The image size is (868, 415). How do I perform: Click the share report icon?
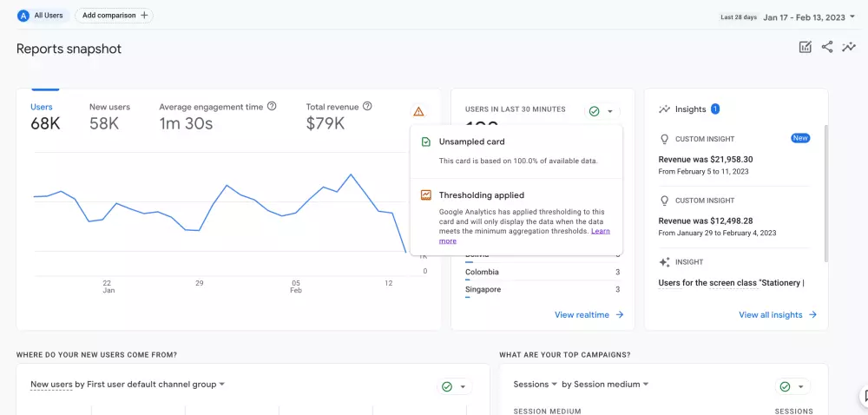(x=827, y=47)
